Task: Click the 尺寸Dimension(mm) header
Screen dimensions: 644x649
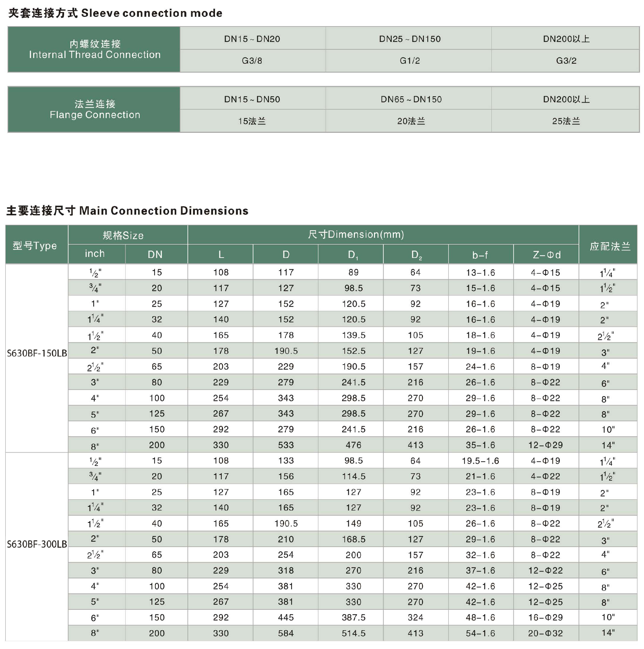Action: (x=356, y=234)
